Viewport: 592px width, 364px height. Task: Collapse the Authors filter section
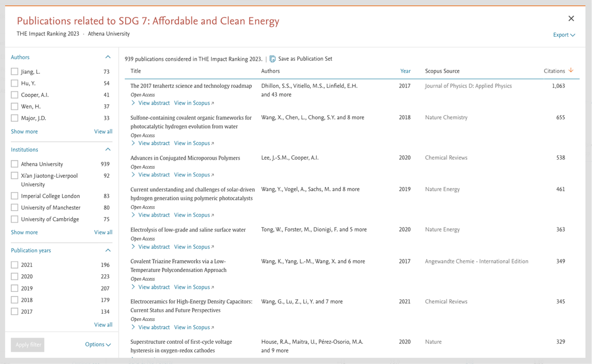point(108,57)
